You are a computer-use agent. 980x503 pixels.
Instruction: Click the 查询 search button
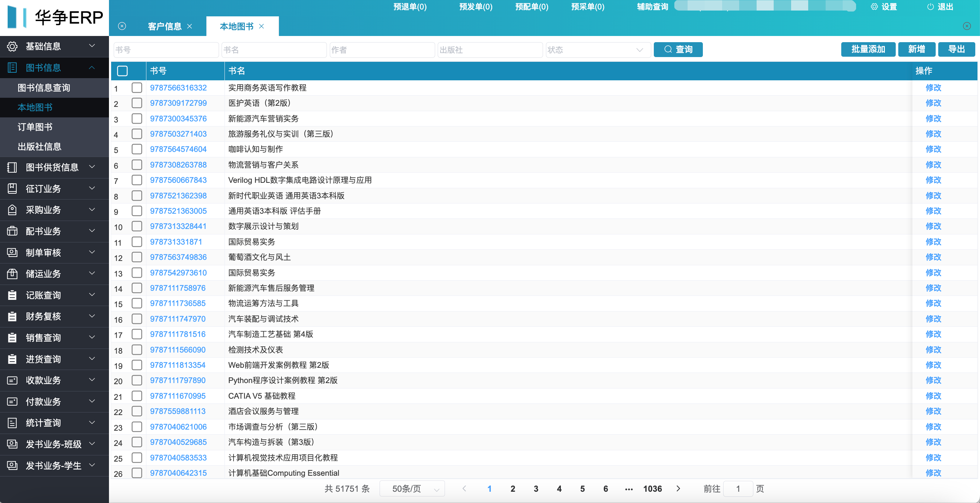point(678,49)
